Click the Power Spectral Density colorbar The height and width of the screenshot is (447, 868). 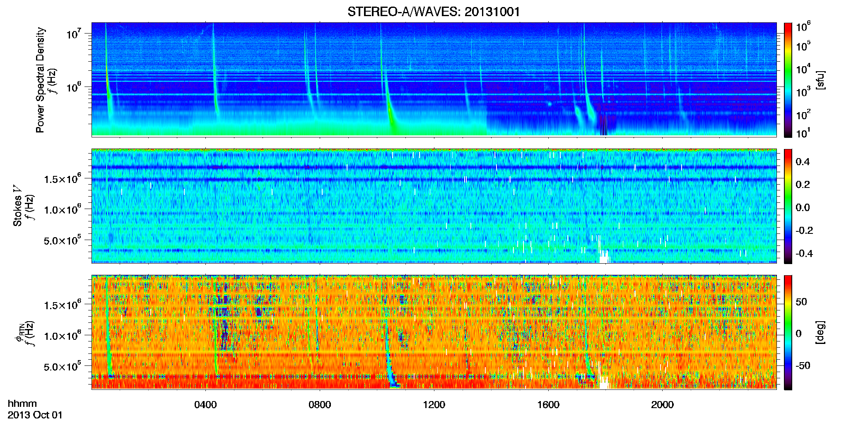click(788, 80)
